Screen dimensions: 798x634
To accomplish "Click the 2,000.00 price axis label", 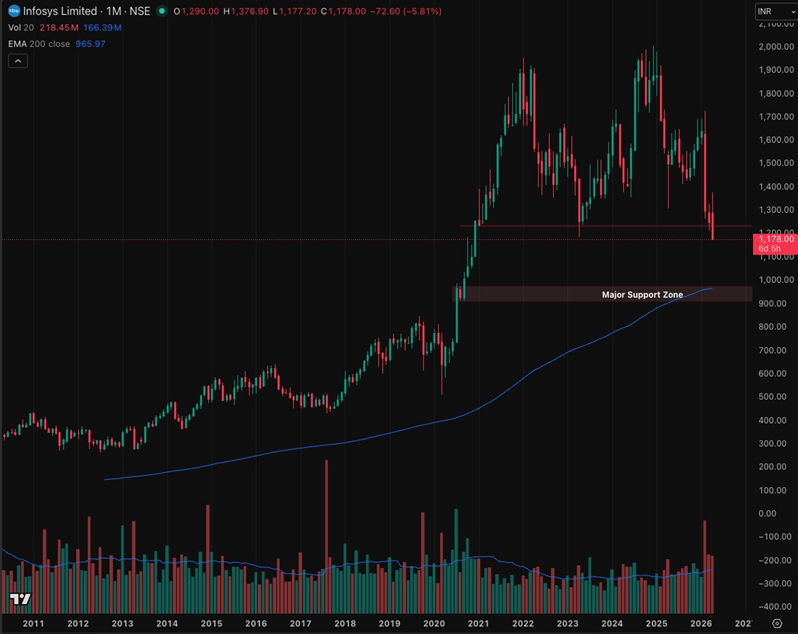I will pyautogui.click(x=776, y=46).
